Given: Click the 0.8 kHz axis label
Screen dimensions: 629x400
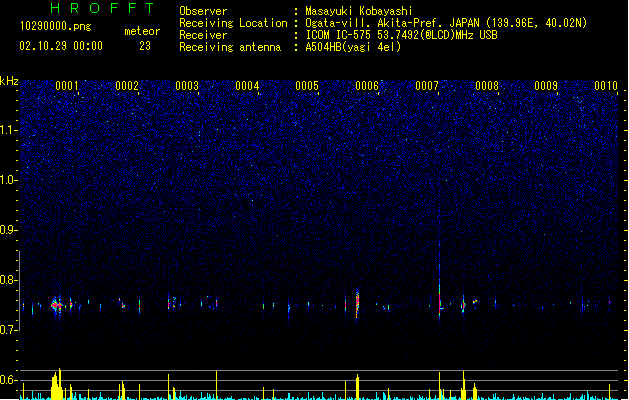Looking at the screenshot, I should point(8,280).
